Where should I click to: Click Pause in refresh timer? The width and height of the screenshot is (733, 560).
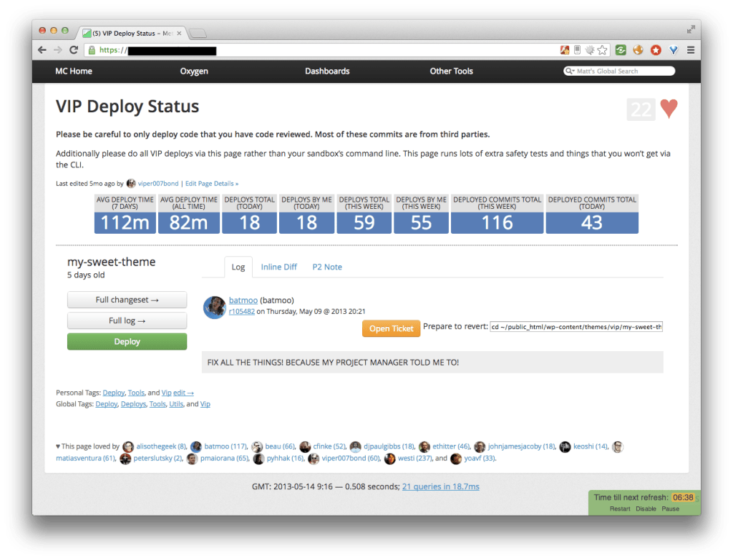point(670,509)
